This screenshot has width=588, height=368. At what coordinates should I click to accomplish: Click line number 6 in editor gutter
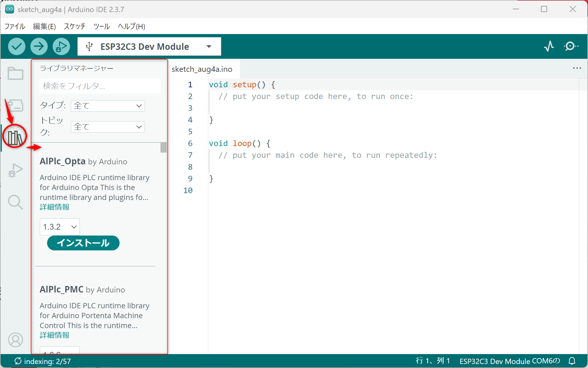point(190,143)
